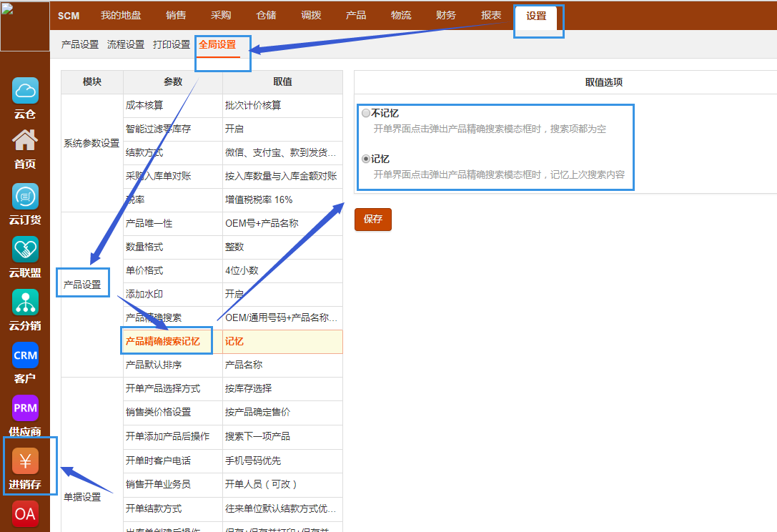Open the 我的地盘 menu
The height and width of the screenshot is (532, 777).
pyautogui.click(x=121, y=15)
